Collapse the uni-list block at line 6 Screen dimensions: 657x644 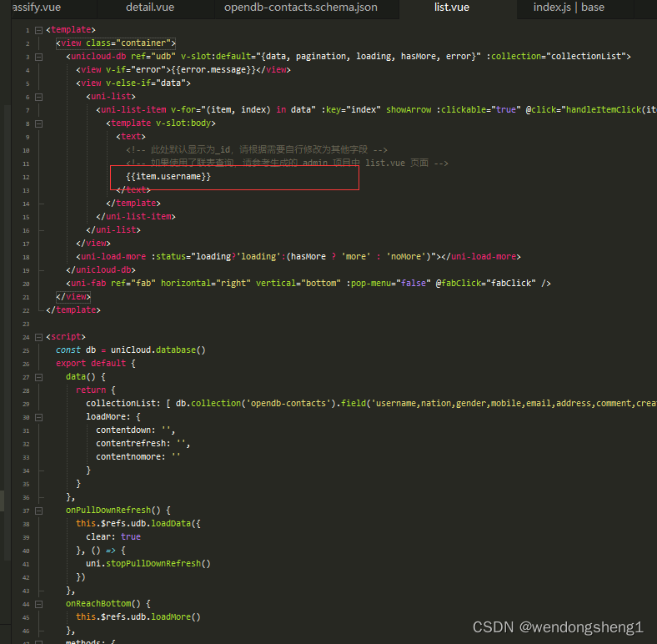tap(38, 97)
